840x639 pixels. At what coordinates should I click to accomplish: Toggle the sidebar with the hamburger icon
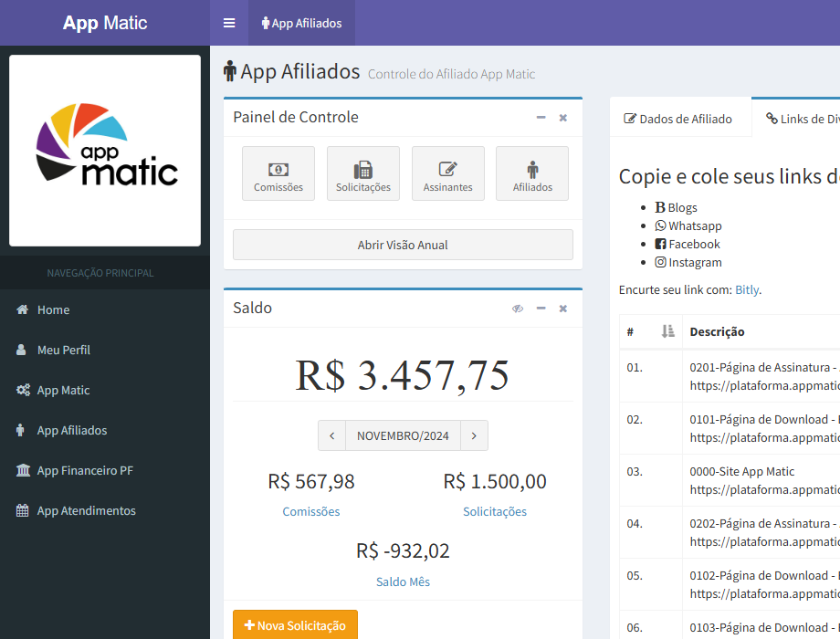pos(229,22)
